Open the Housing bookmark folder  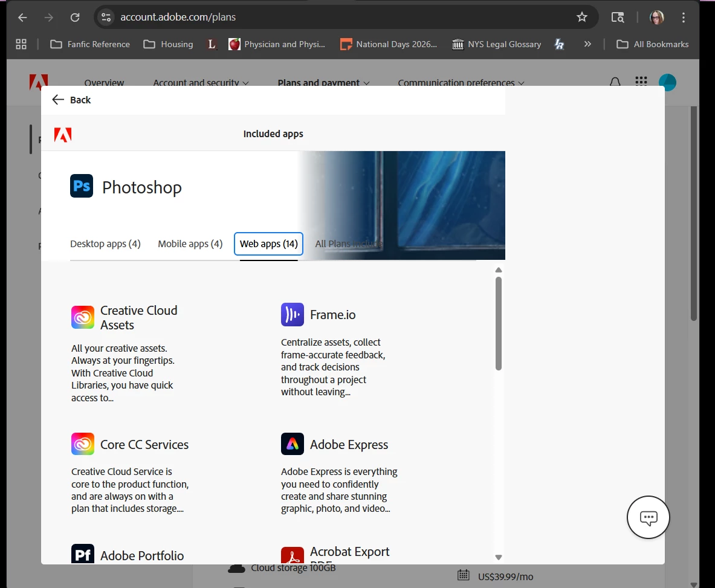pos(168,44)
